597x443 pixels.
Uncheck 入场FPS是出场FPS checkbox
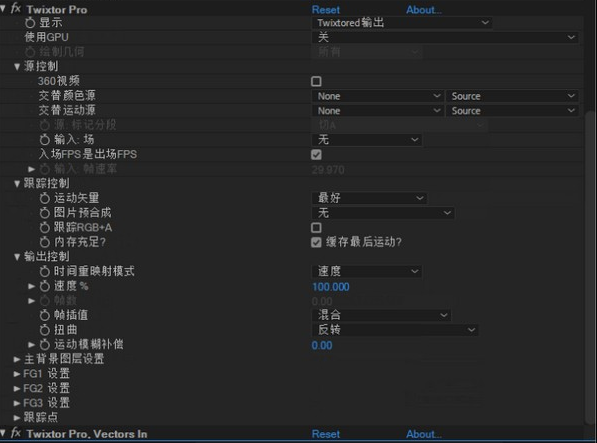click(x=316, y=155)
